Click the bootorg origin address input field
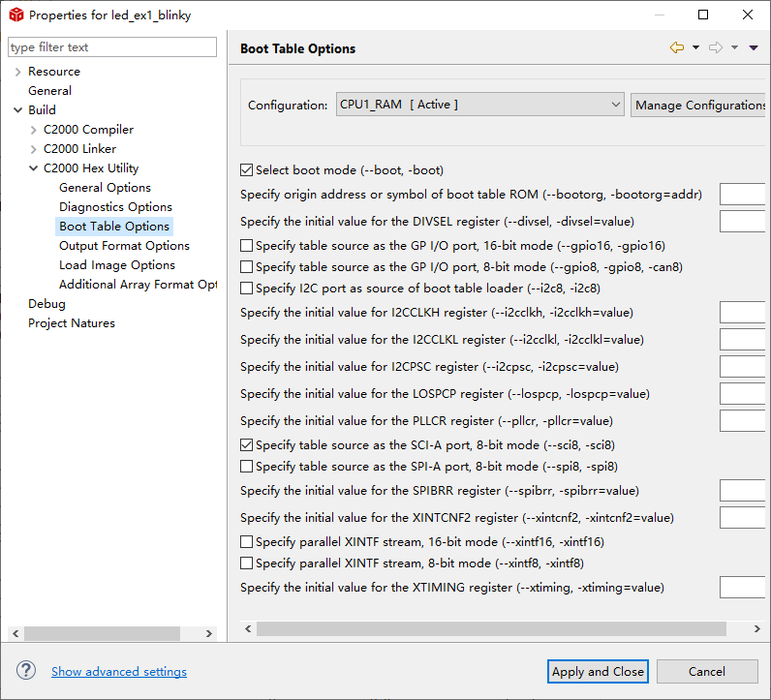Viewport: 771px width, 700px height. 743,195
